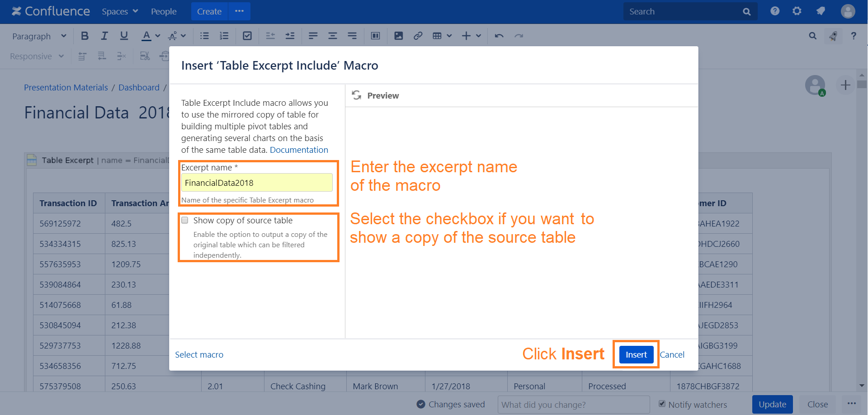This screenshot has width=868, height=415.
Task: Open the Spaces menu
Action: pyautogui.click(x=120, y=11)
